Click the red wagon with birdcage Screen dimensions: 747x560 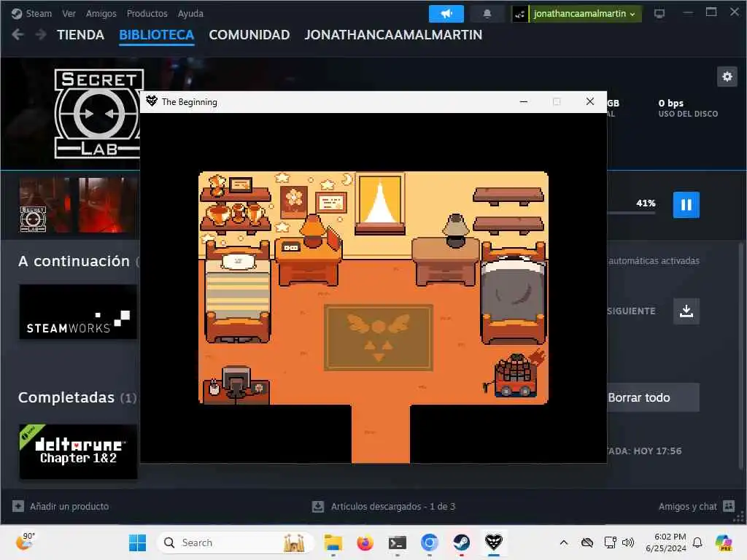point(516,374)
